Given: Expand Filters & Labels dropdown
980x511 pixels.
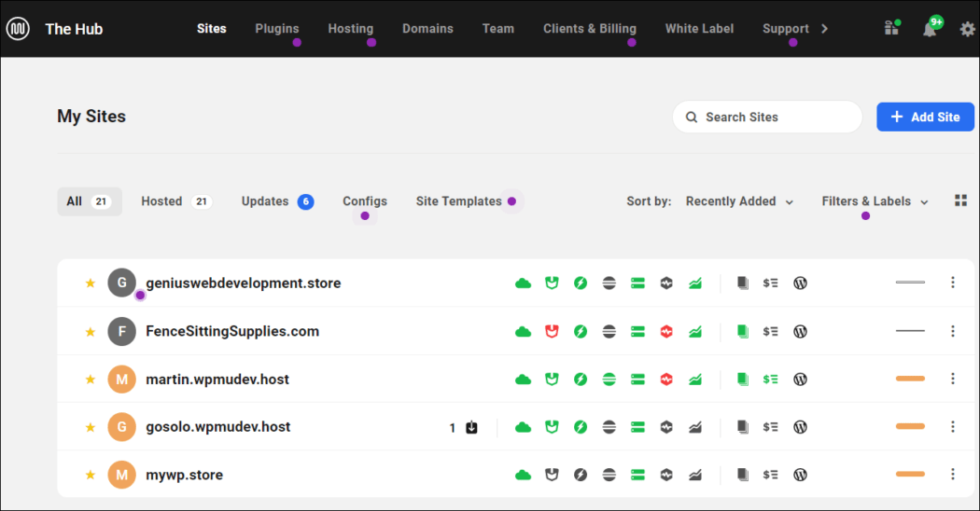Looking at the screenshot, I should pyautogui.click(x=875, y=201).
